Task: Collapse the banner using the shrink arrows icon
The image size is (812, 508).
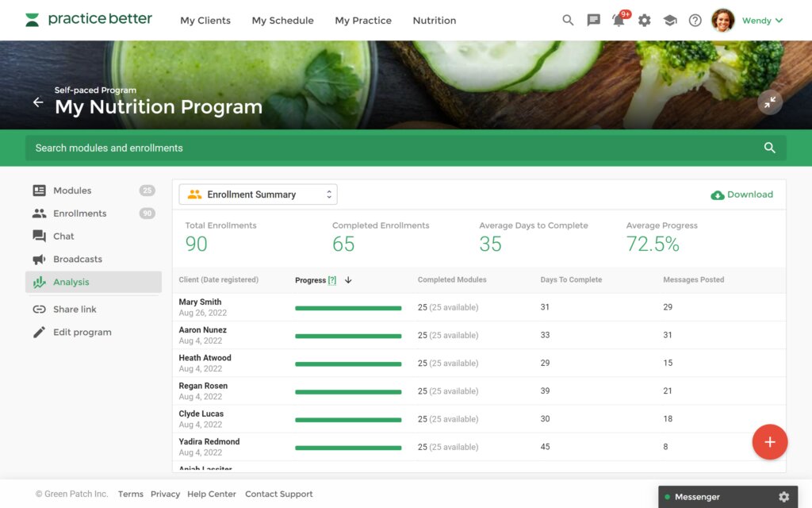Action: (769, 102)
